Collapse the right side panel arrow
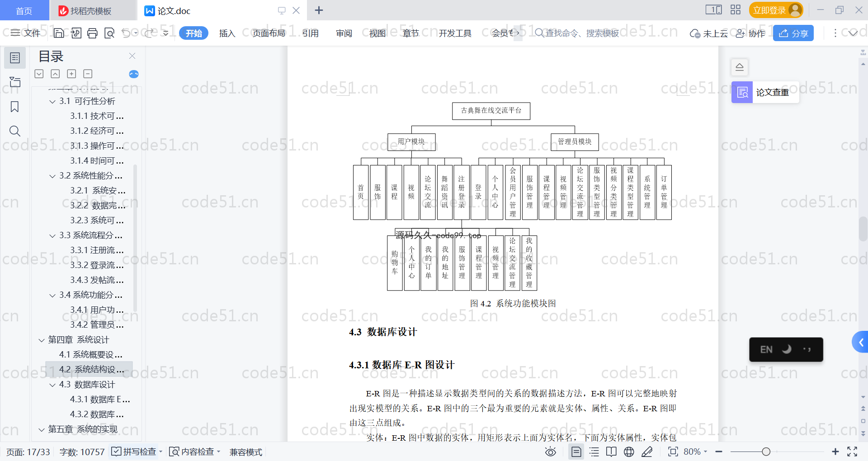The image size is (868, 461). [860, 343]
